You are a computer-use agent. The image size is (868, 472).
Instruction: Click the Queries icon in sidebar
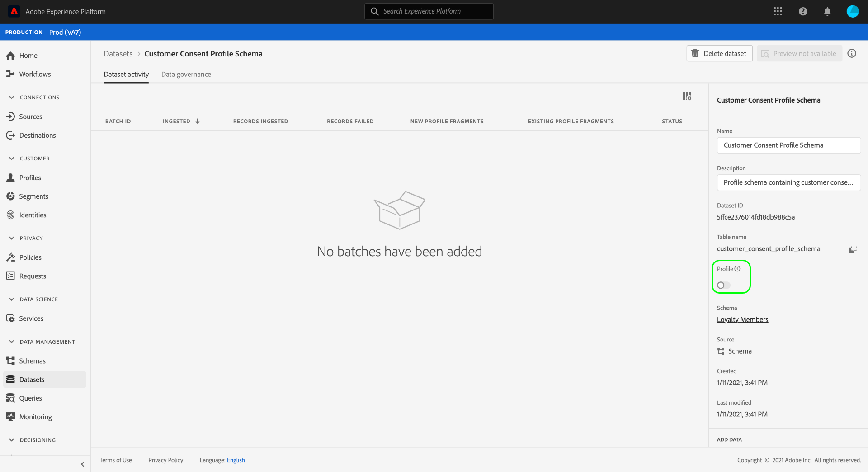[11, 398]
